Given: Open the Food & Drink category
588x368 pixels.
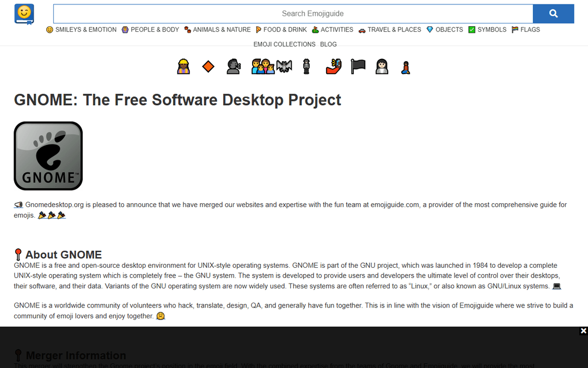Looking at the screenshot, I should pos(281,29).
